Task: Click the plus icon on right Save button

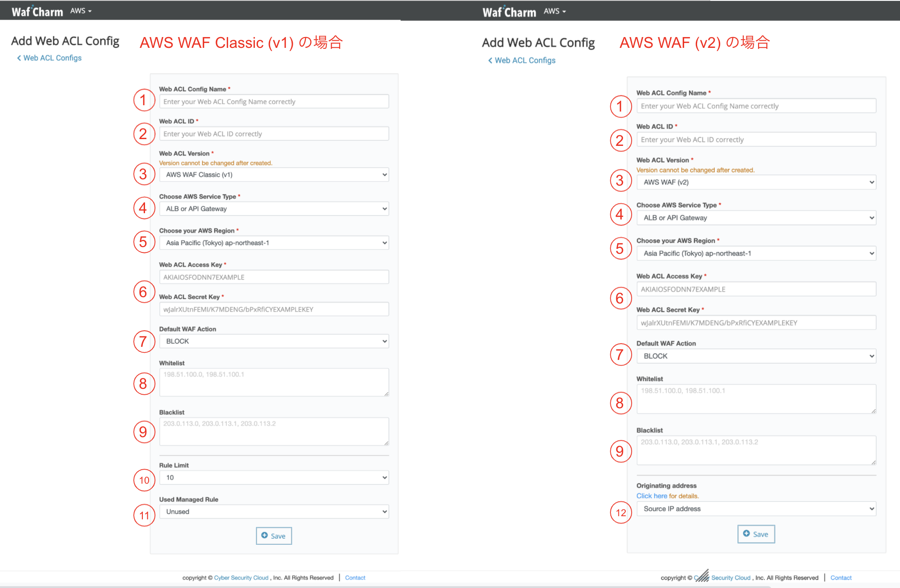Action: pos(746,534)
